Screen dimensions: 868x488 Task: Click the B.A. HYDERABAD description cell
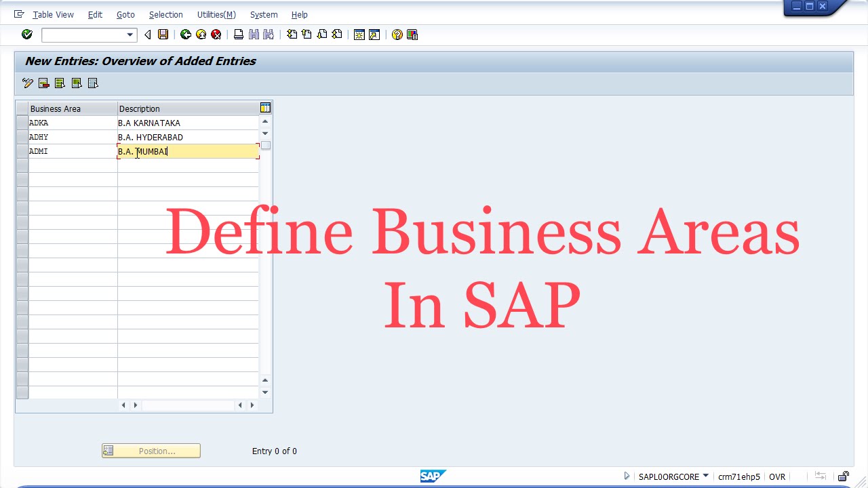click(188, 138)
